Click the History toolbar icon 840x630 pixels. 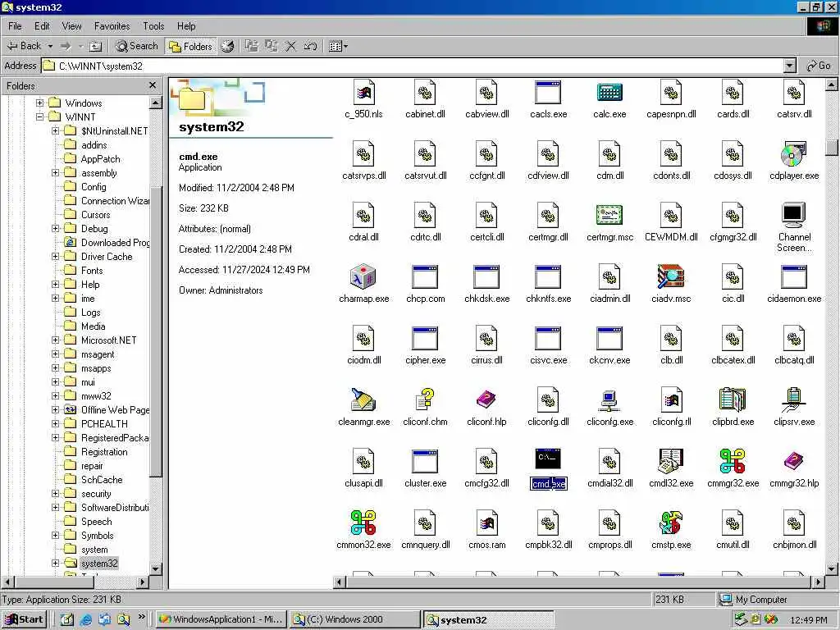[x=228, y=47]
